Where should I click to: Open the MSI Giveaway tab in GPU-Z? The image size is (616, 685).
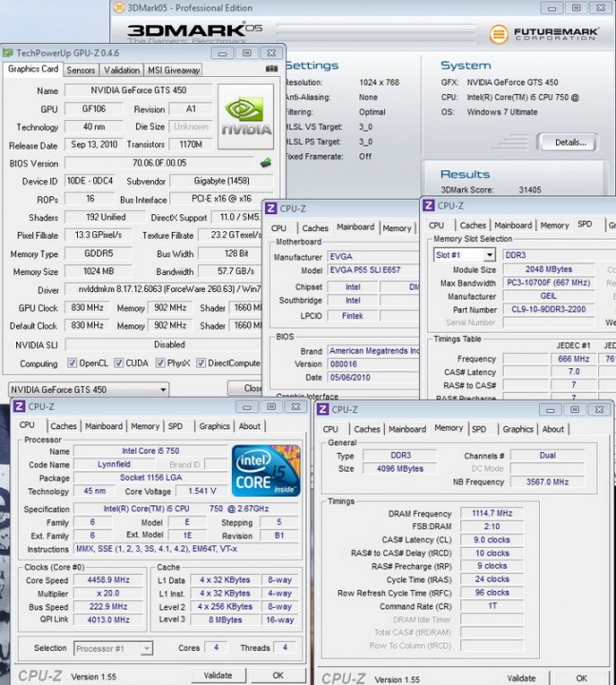click(x=174, y=69)
